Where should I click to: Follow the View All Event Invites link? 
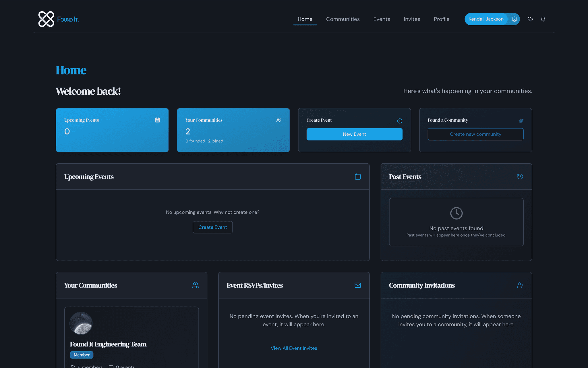pyautogui.click(x=294, y=348)
